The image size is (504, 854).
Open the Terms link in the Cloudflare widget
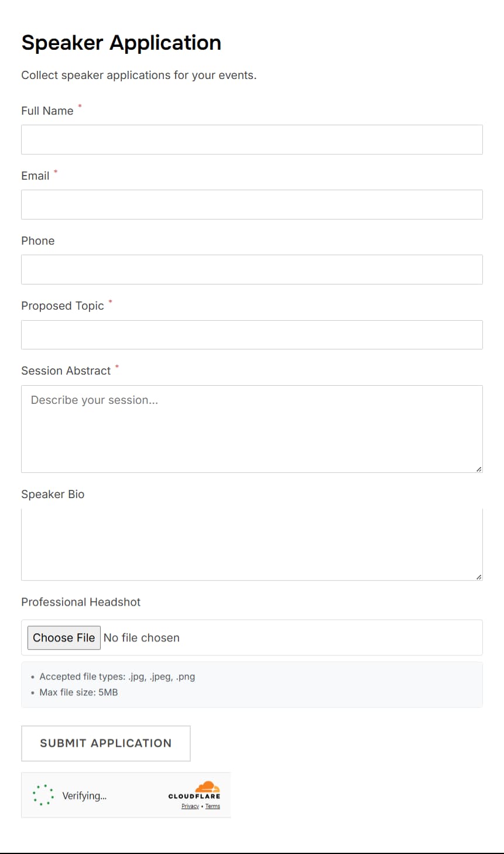(x=213, y=806)
